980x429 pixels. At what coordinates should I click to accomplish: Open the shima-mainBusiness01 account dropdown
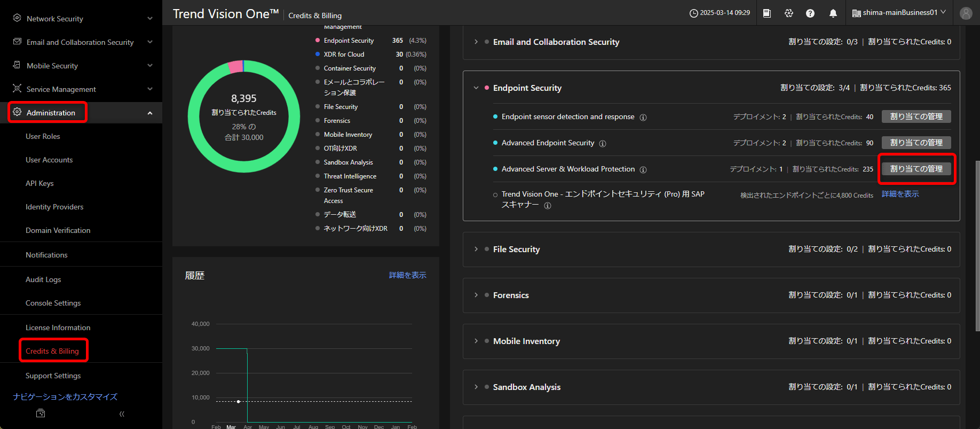(x=899, y=13)
